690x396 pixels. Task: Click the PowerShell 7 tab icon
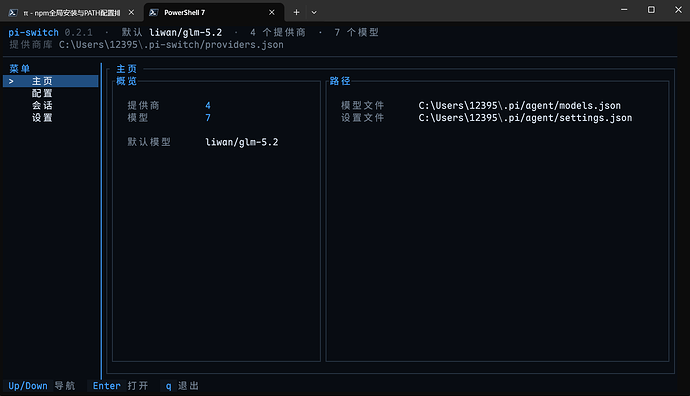[154, 12]
